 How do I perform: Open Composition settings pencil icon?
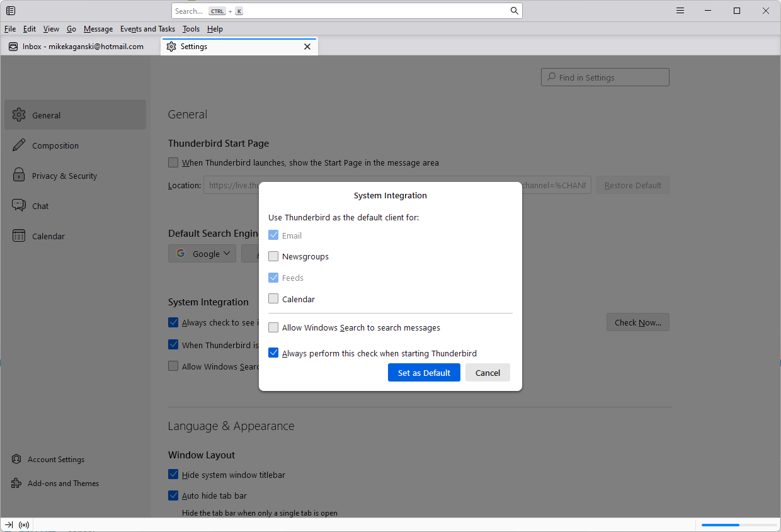click(19, 145)
